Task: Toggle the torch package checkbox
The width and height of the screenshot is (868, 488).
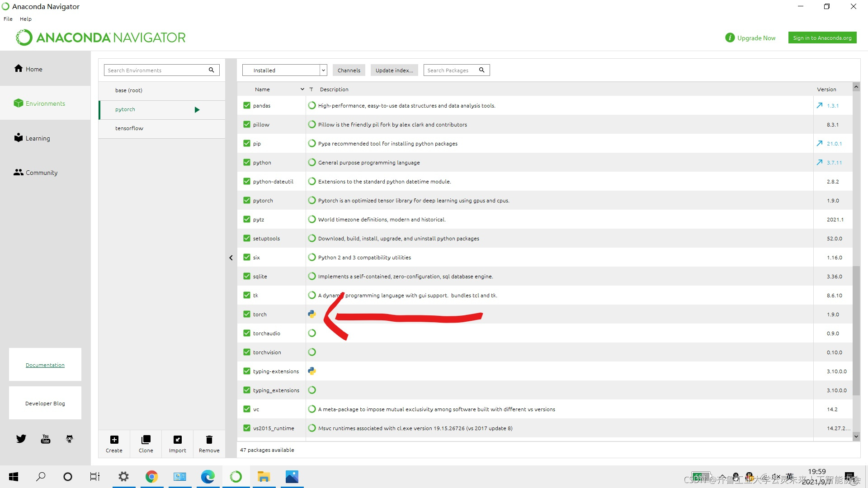Action: tap(247, 314)
